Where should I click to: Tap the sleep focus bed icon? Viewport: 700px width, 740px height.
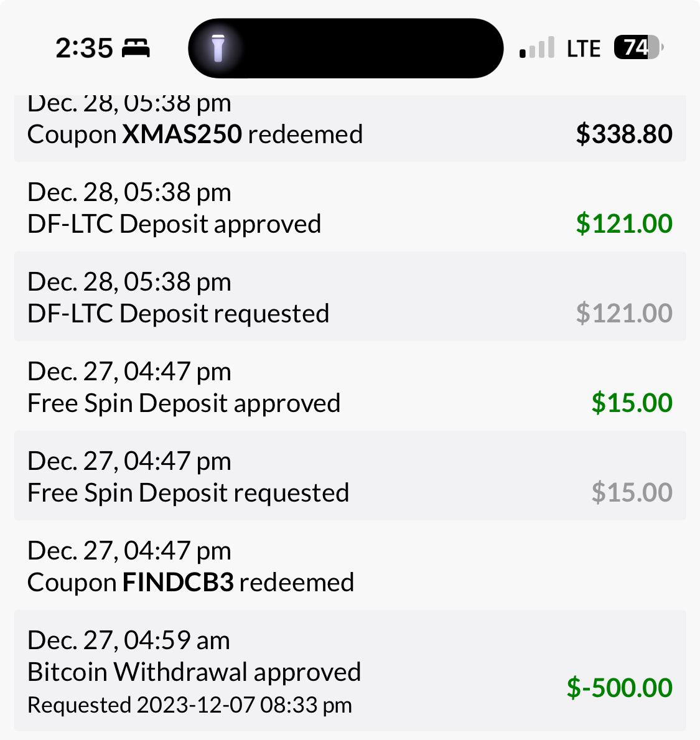click(136, 48)
